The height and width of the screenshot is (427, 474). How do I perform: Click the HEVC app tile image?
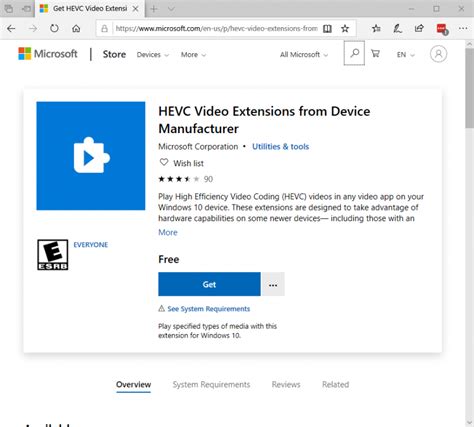click(91, 156)
